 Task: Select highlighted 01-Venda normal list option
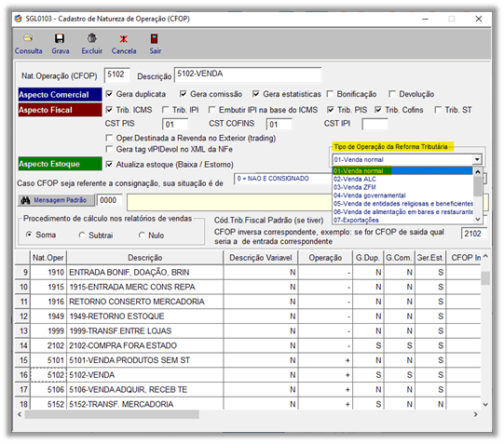[x=402, y=170]
